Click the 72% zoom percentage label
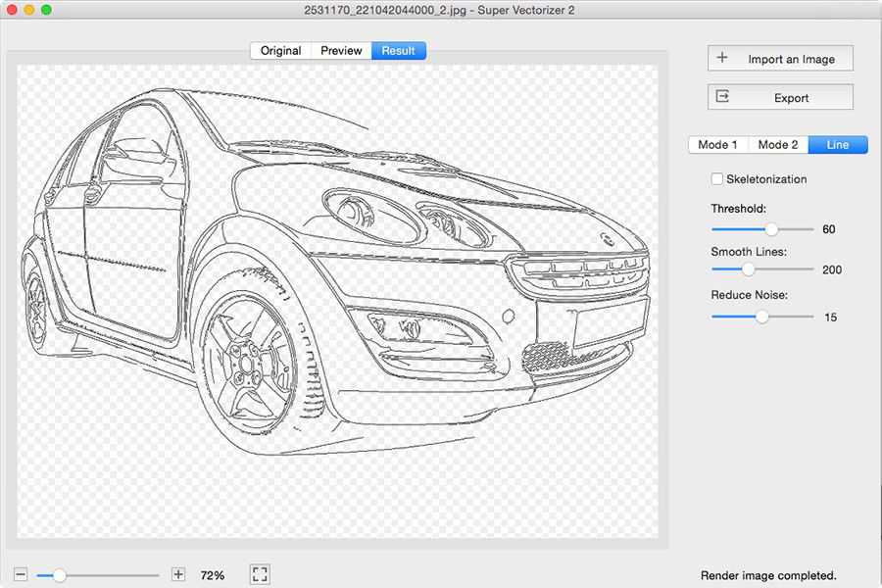Image resolution: width=882 pixels, height=588 pixels. pos(212,575)
